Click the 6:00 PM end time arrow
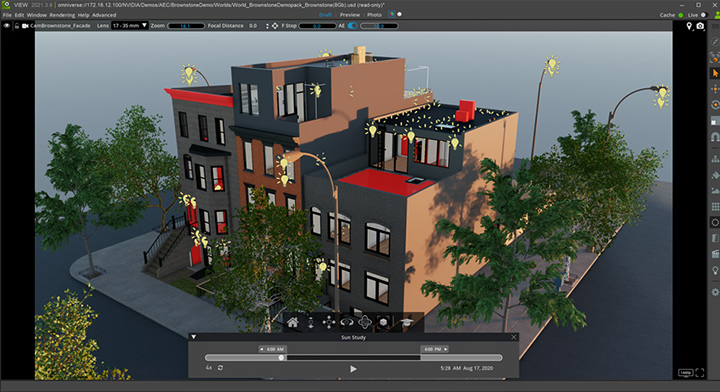The width and height of the screenshot is (720, 392). point(445,349)
